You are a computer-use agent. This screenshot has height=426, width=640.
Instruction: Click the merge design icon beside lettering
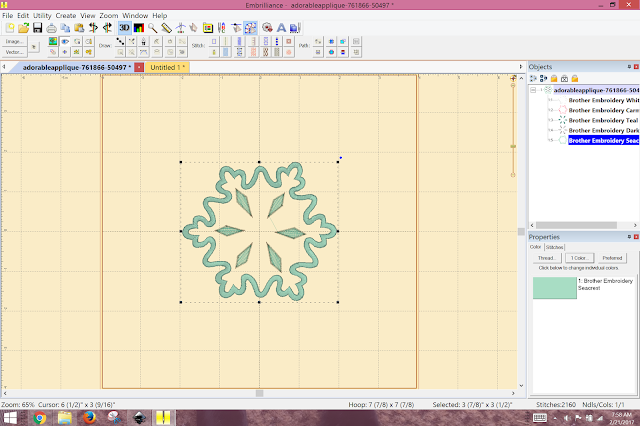tap(295, 28)
